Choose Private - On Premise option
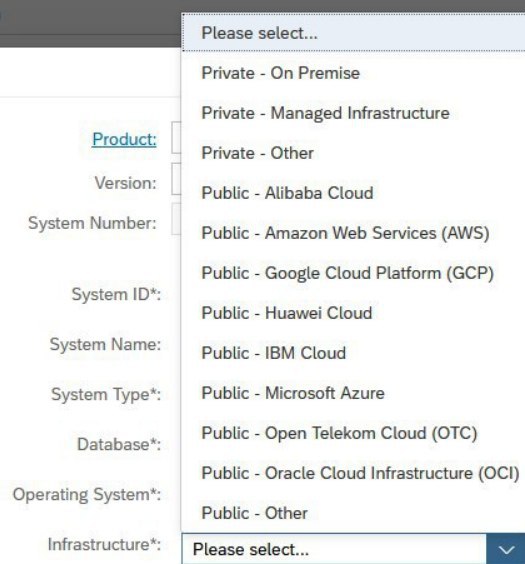The width and height of the screenshot is (525, 564). point(353,73)
